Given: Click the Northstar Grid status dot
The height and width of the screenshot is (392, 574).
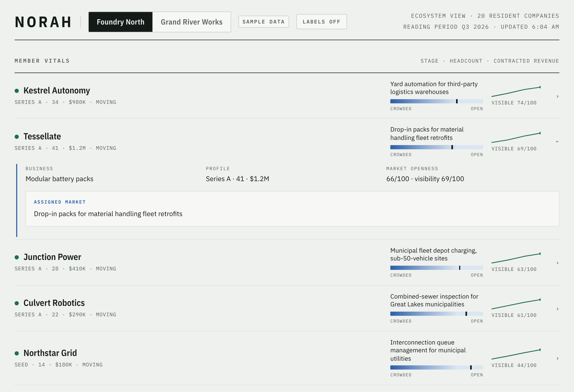Looking at the screenshot, I should pyautogui.click(x=17, y=353).
